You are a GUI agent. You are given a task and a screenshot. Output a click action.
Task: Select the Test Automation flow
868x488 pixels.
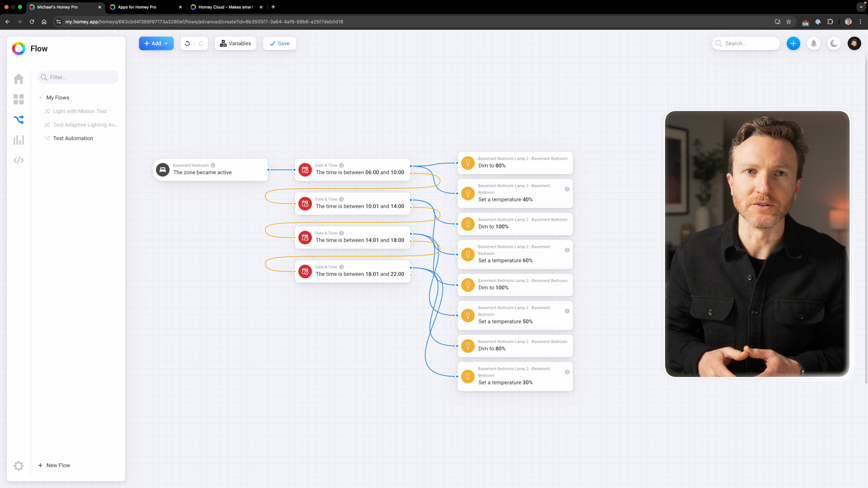point(73,138)
